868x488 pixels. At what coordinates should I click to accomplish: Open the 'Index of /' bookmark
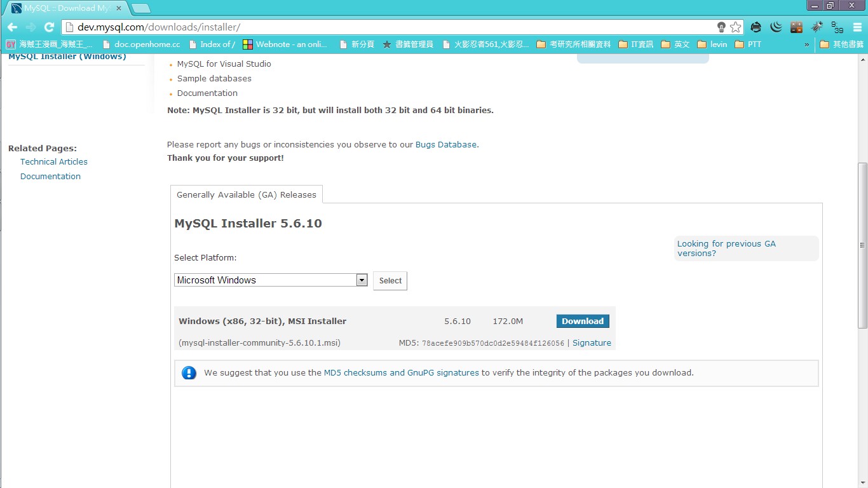click(x=212, y=44)
